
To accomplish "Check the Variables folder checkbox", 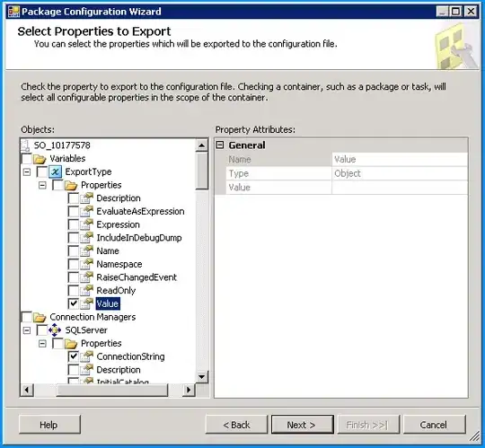I will (x=27, y=159).
